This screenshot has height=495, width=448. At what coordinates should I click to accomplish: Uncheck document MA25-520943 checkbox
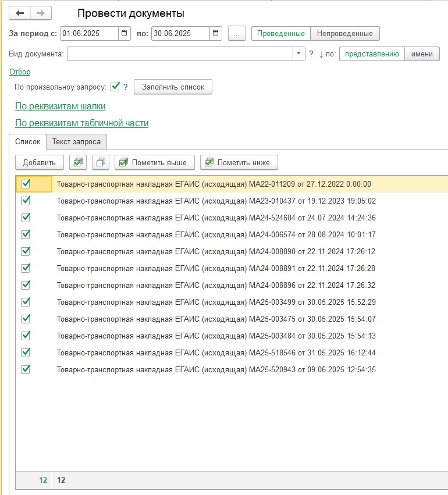click(x=26, y=369)
